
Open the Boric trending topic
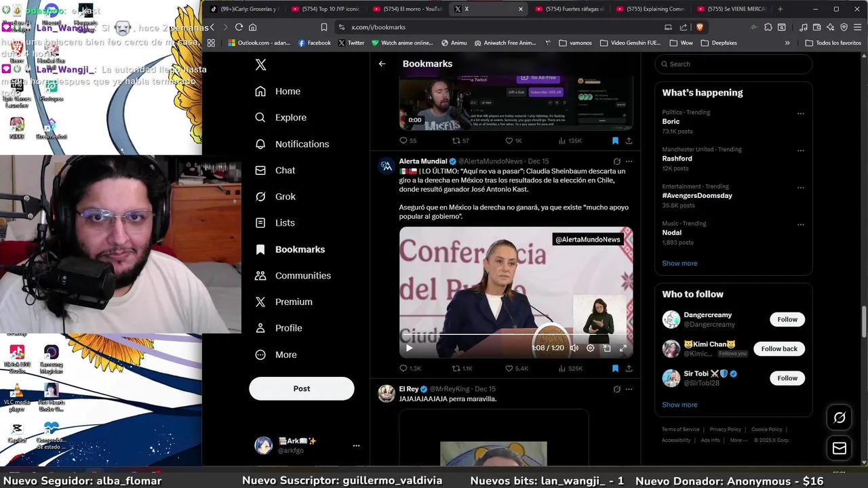point(671,121)
